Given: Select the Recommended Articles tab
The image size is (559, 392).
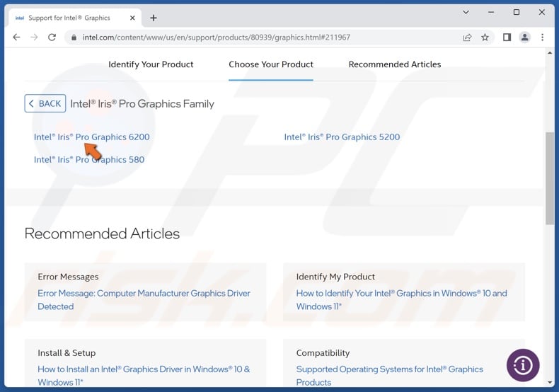Looking at the screenshot, I should 394,64.
